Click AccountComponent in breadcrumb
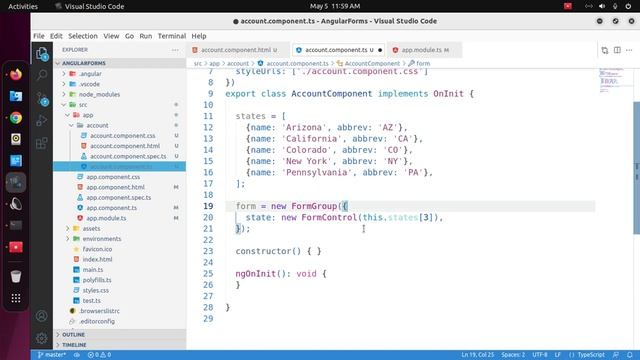The image size is (640, 360). click(x=372, y=63)
